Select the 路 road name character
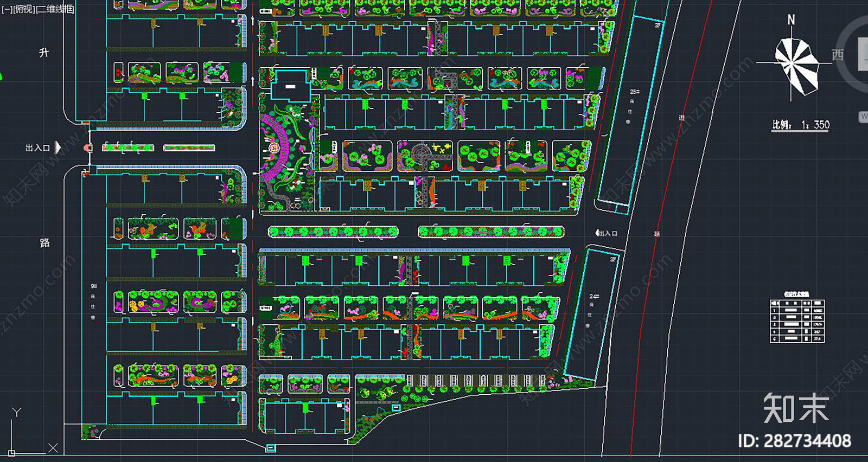The image size is (868, 462). [x=44, y=242]
